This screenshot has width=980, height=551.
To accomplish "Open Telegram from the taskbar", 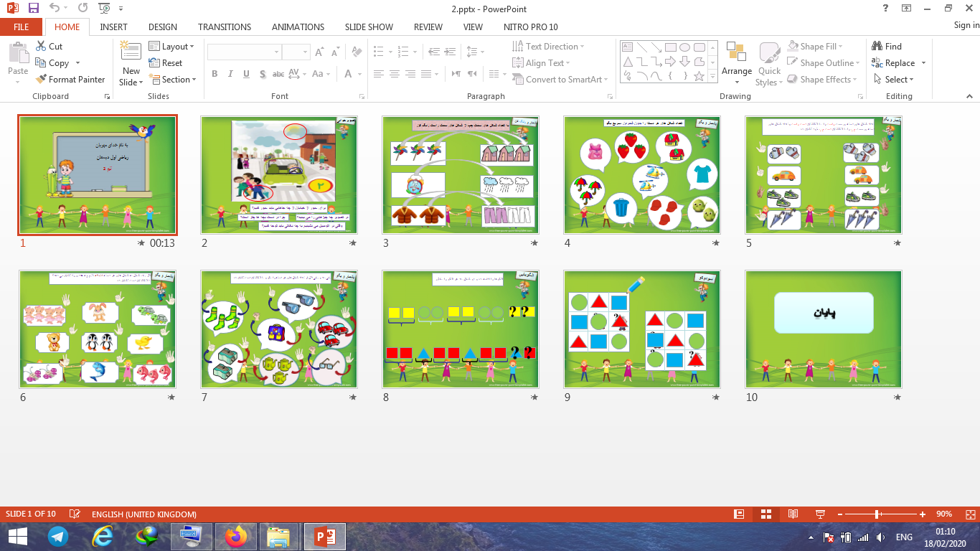I will point(58,536).
